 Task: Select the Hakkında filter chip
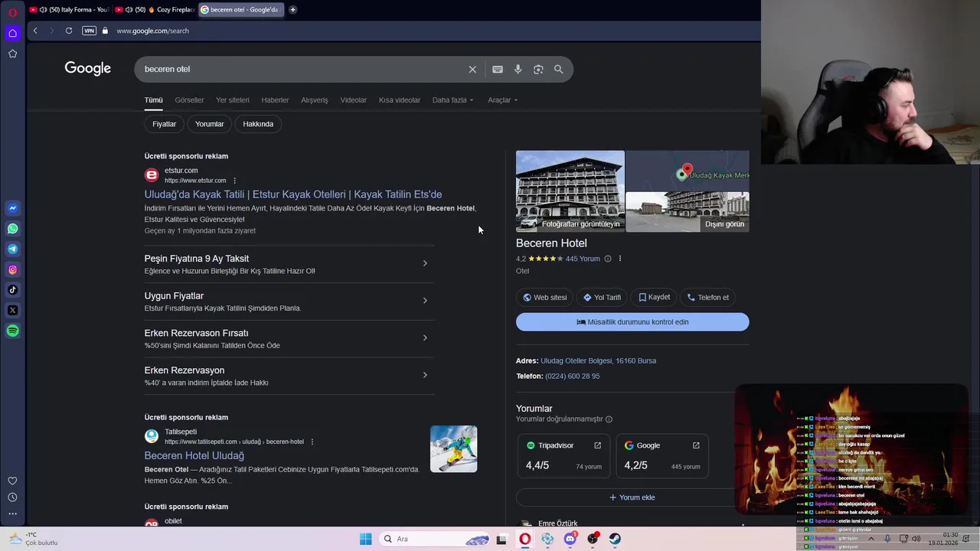click(258, 124)
